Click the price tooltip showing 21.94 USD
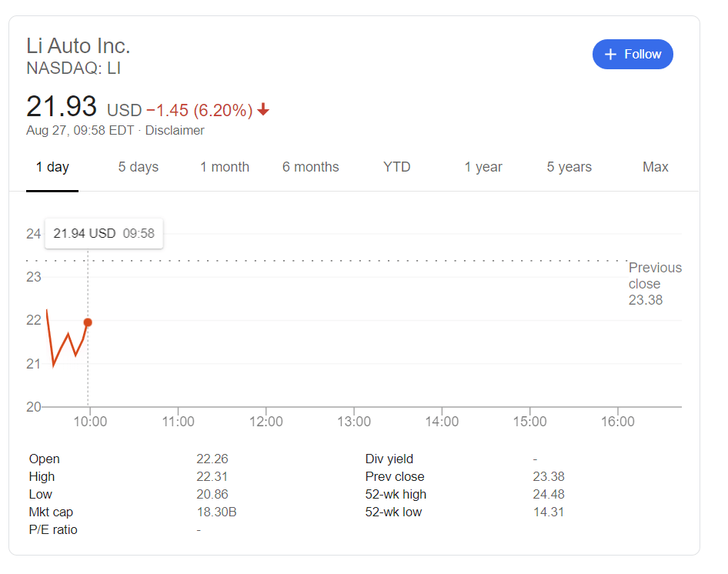The image size is (728, 574). coord(103,233)
